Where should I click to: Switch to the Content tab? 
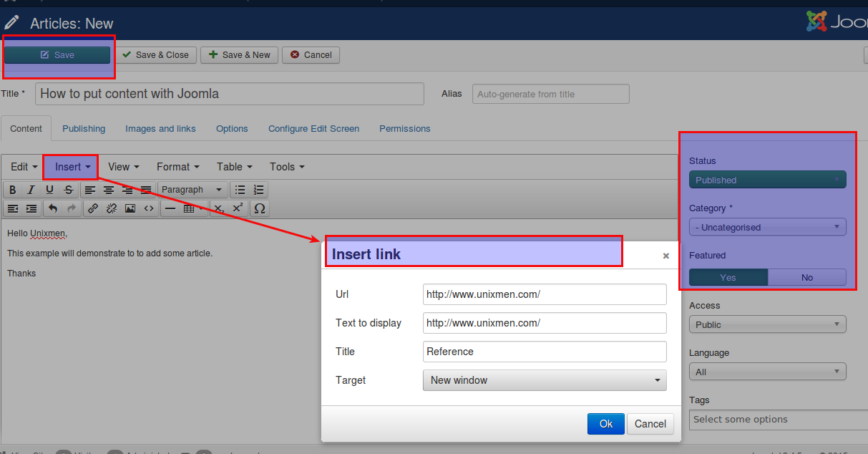(26, 129)
